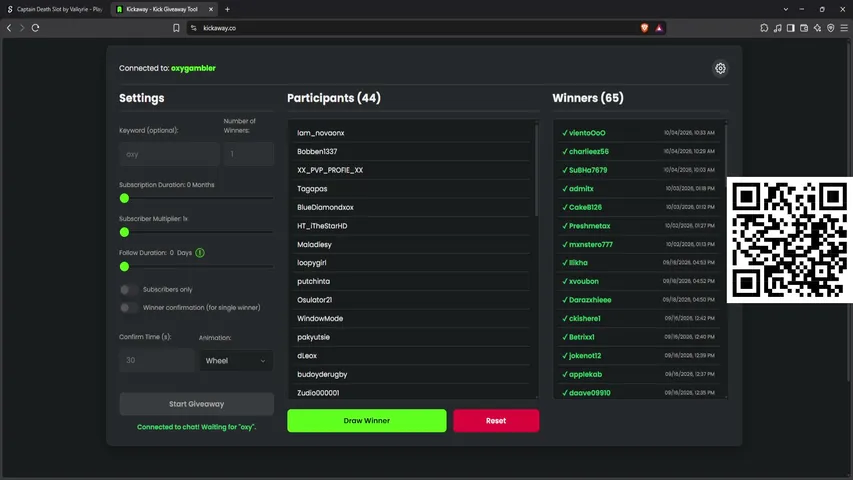The image size is (853, 480).
Task: Select the Kickaway Giveaway Tool tab
Action: [x=162, y=9]
